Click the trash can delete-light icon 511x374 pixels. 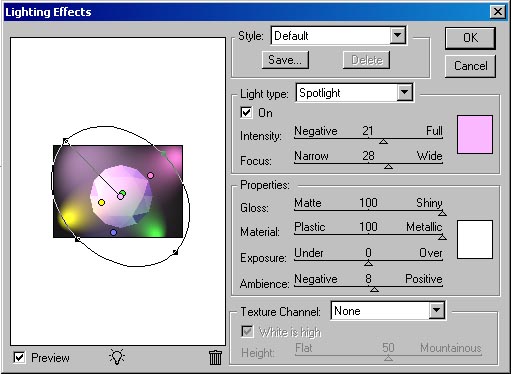tap(215, 358)
